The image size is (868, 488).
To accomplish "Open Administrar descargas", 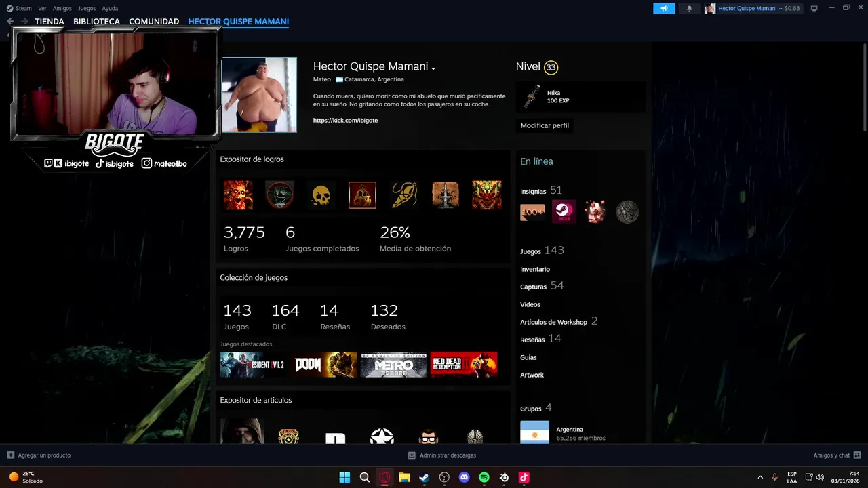I will 442,455.
